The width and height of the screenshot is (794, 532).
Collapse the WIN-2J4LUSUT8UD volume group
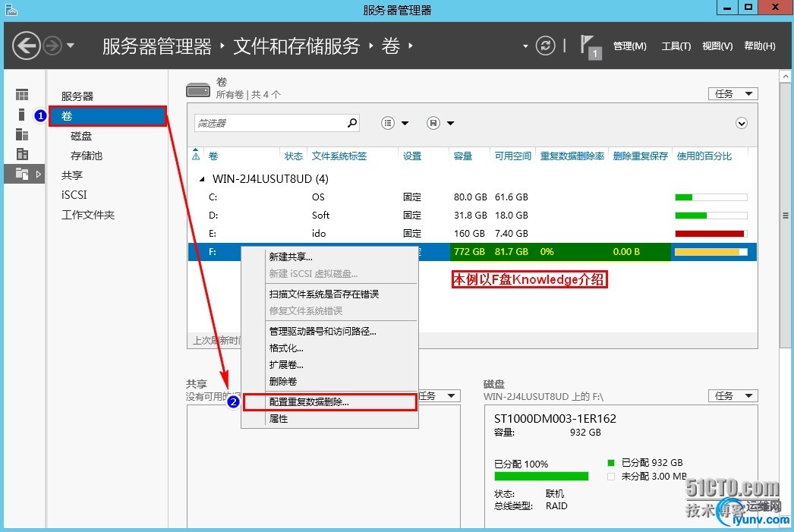click(202, 179)
